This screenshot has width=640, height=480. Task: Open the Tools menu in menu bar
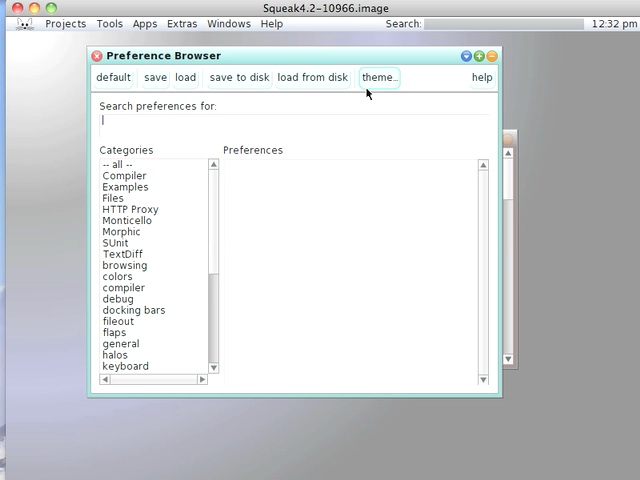(x=110, y=24)
